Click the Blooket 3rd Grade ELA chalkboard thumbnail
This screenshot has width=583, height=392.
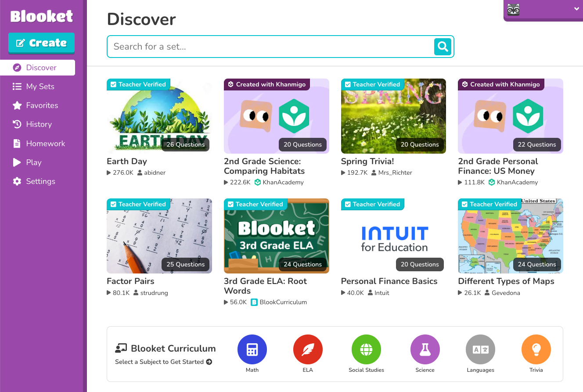coord(277,236)
